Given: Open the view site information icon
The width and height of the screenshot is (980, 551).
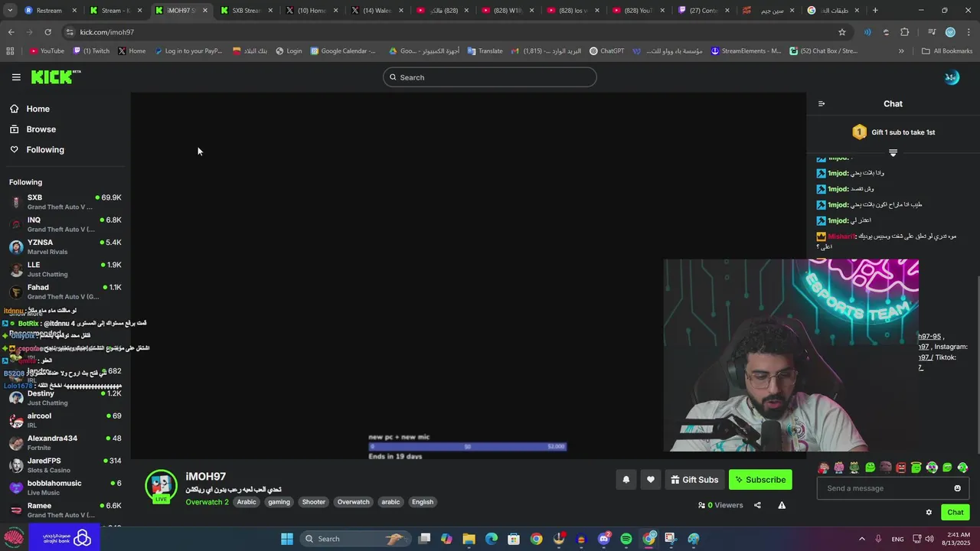Looking at the screenshot, I should tap(70, 32).
